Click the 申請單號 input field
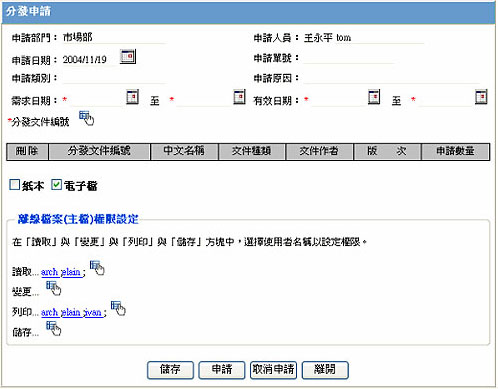Screen dimensions: 498x389 (348, 58)
